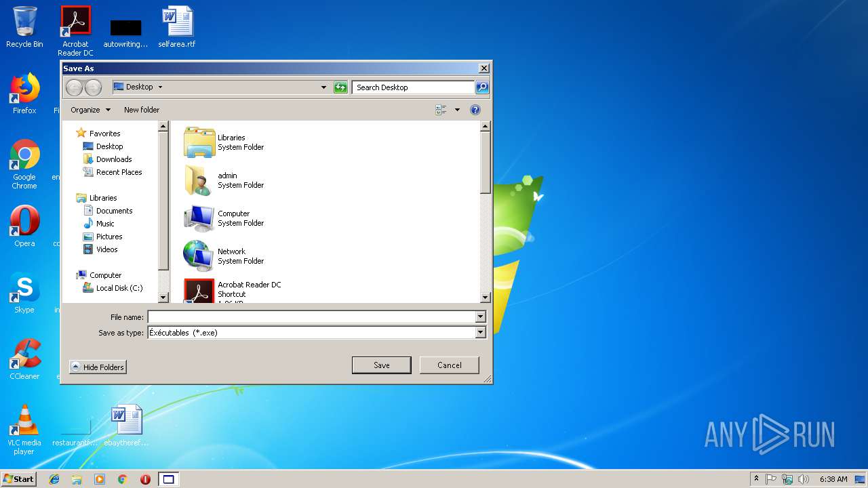Open the Desktop breadcrumb arrow
Screen dimensions: 868x488
click(160, 87)
